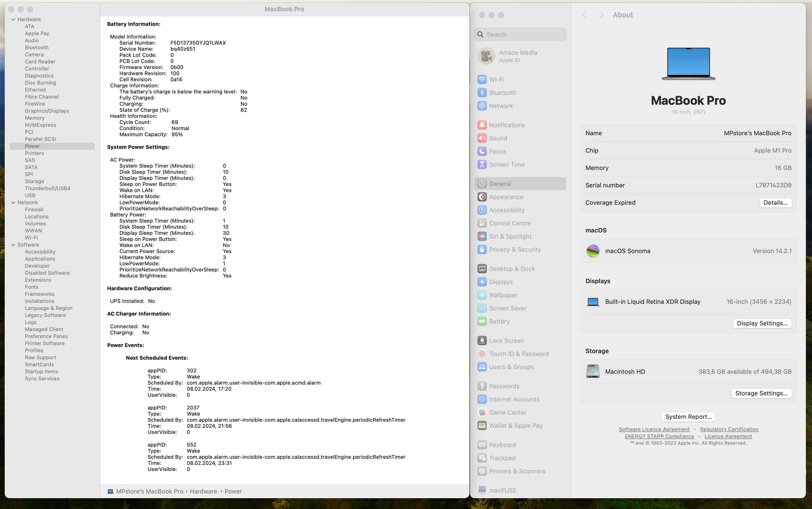812x509 pixels.
Task: Open Privacy & Security hand icon
Action: pyautogui.click(x=482, y=249)
